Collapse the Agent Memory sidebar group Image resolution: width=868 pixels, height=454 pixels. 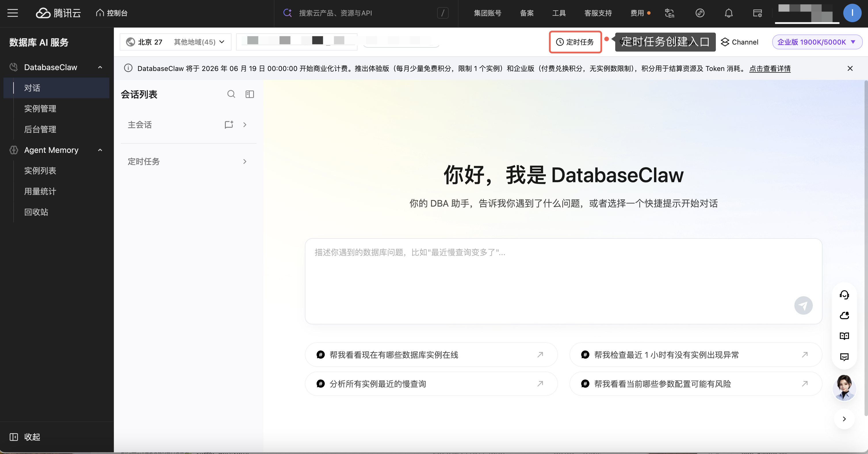pyautogui.click(x=100, y=150)
